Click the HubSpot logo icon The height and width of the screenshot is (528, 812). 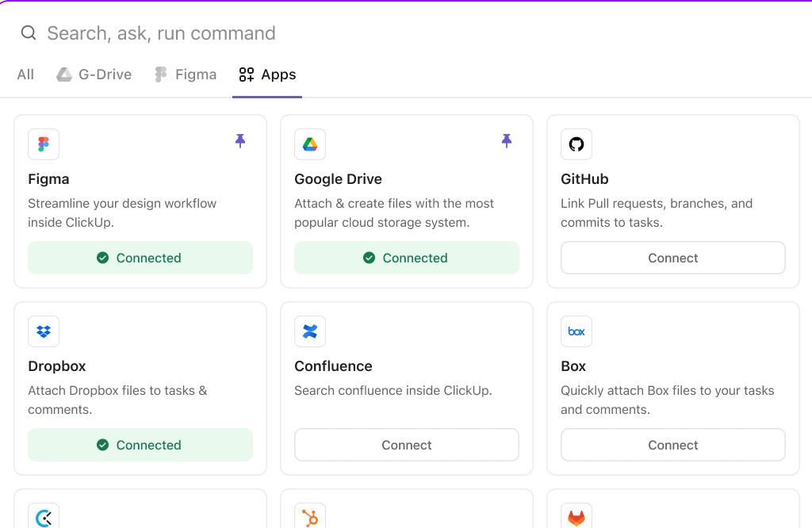[x=310, y=516]
